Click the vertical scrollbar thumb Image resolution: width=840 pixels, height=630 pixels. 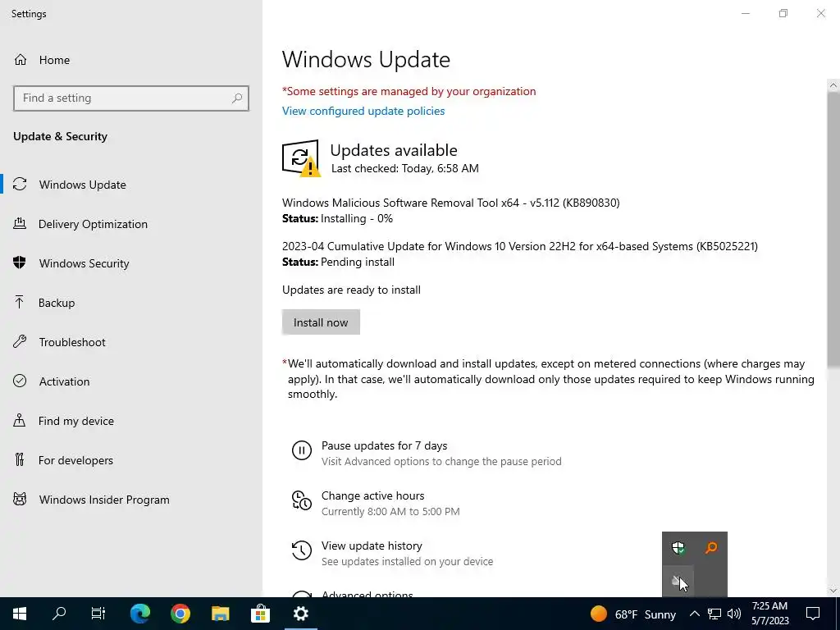[x=833, y=230]
